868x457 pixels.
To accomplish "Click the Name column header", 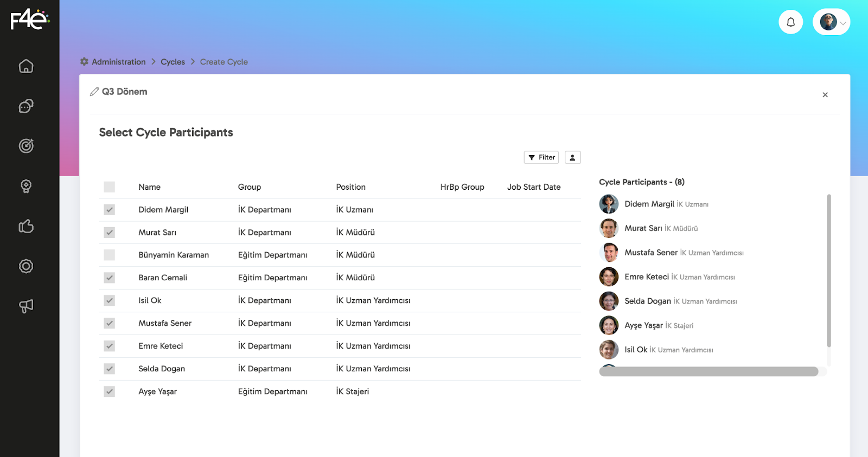I will point(149,187).
